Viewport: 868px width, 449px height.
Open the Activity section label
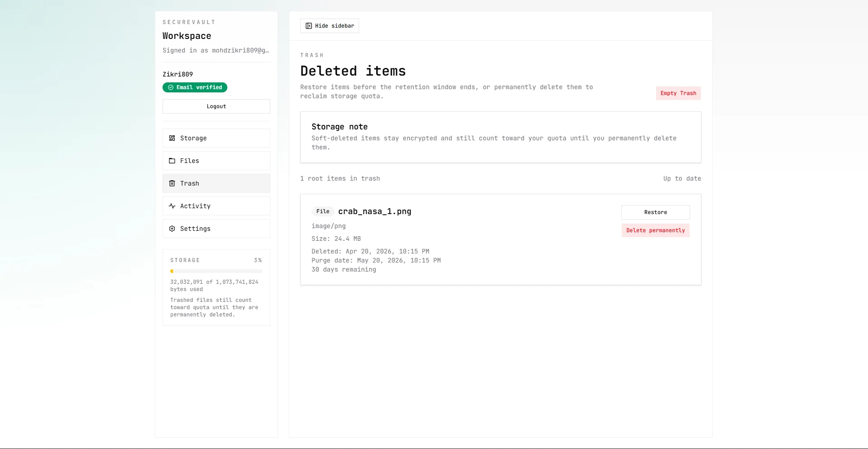click(195, 206)
